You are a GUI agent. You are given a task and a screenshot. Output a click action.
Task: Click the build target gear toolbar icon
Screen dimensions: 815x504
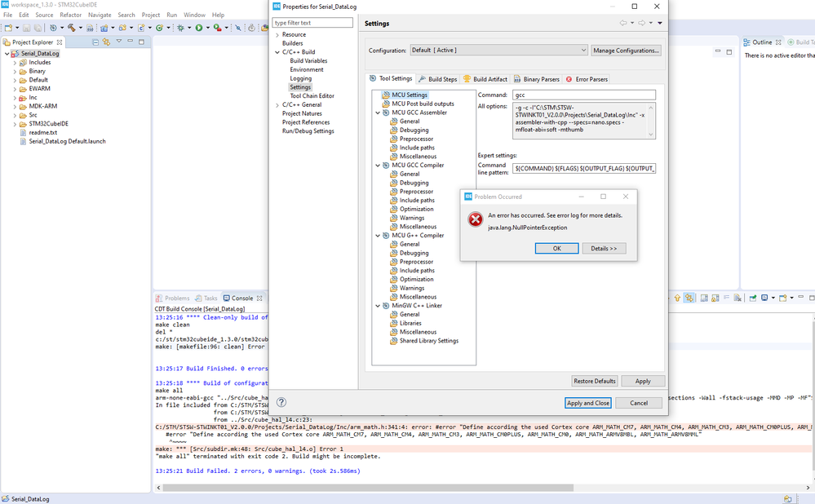pyautogui.click(x=53, y=28)
